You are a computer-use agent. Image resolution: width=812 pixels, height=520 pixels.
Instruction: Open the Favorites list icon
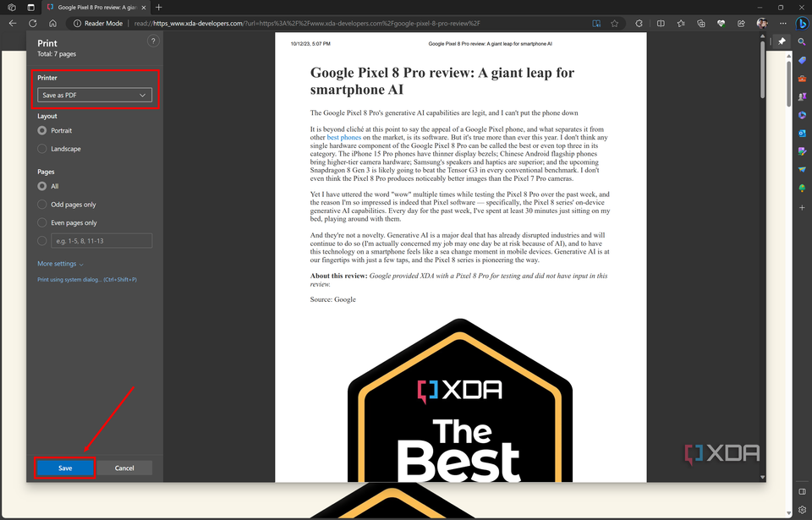[681, 24]
